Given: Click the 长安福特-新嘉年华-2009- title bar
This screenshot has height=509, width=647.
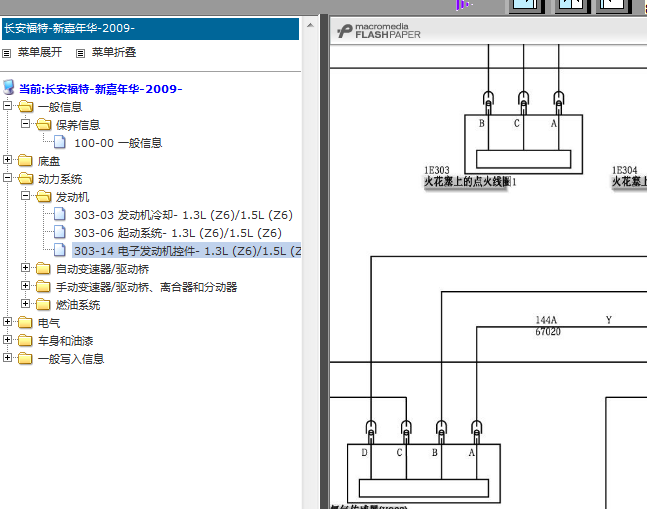Looking at the screenshot, I should pos(150,29).
